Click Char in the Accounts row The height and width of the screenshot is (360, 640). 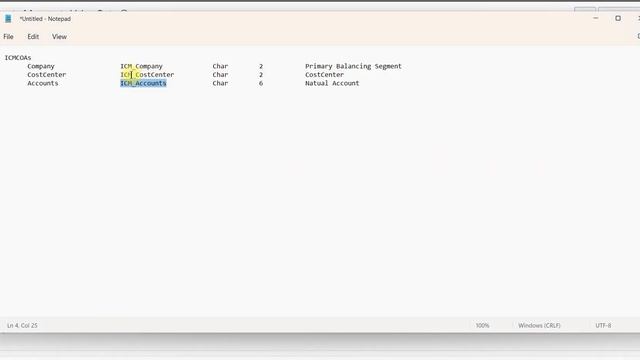[x=220, y=83]
